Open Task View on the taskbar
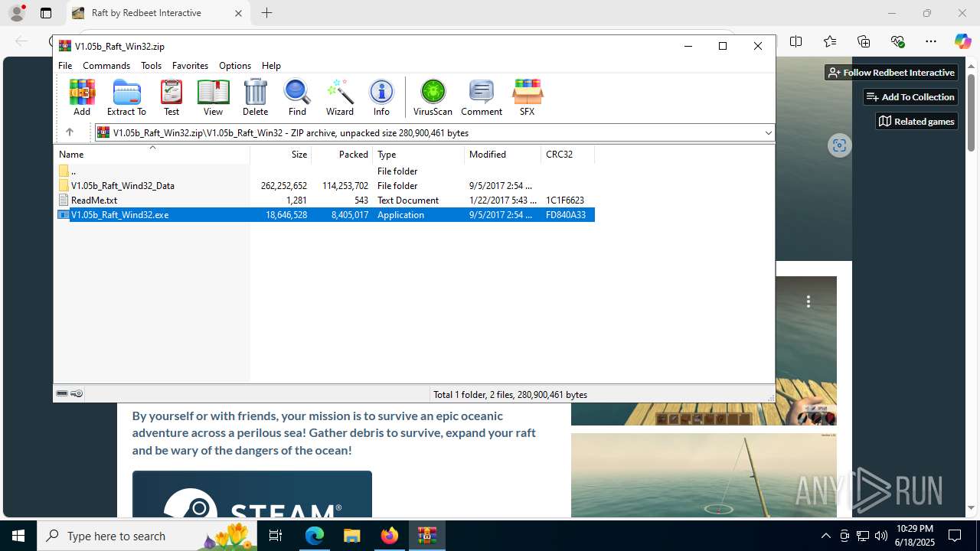This screenshot has width=980, height=551. click(276, 536)
